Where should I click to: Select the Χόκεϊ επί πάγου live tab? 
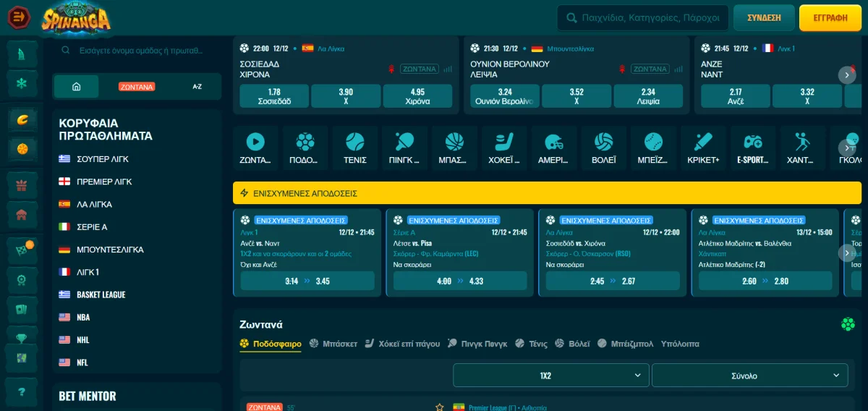pos(403,344)
